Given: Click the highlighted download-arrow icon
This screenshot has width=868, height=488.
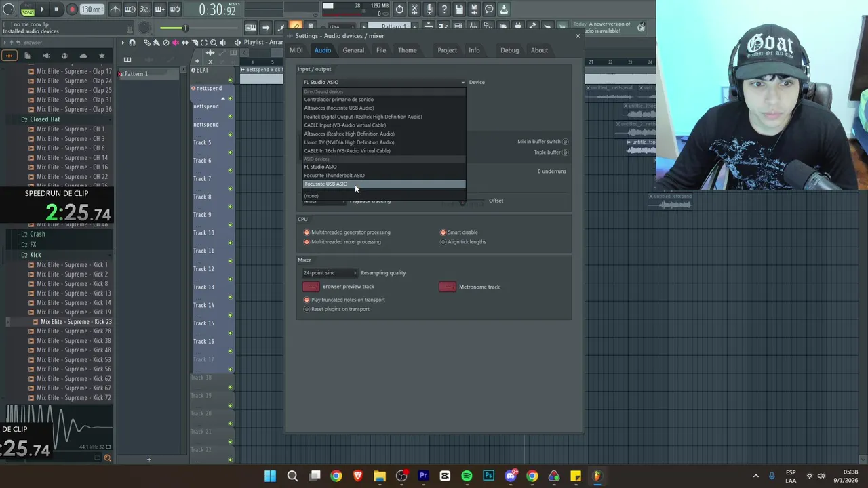Looking at the screenshot, I should coord(504,9).
